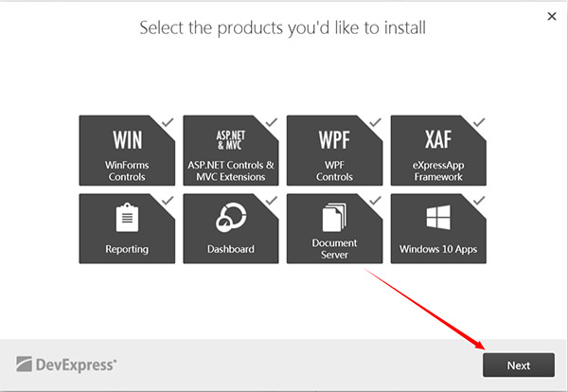Click the WIN icon on WinForms tile
568x392 pixels.
pos(127,141)
